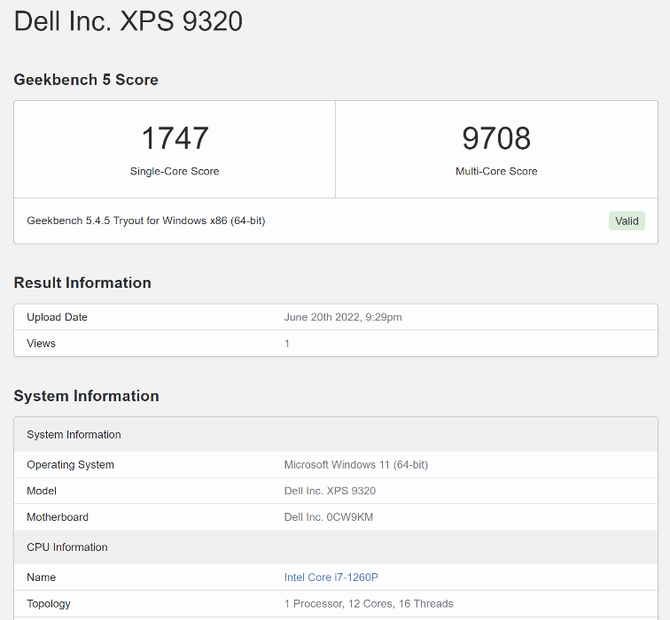Click the Result Information heading
Viewport: 670px width, 620px height.
(82, 283)
